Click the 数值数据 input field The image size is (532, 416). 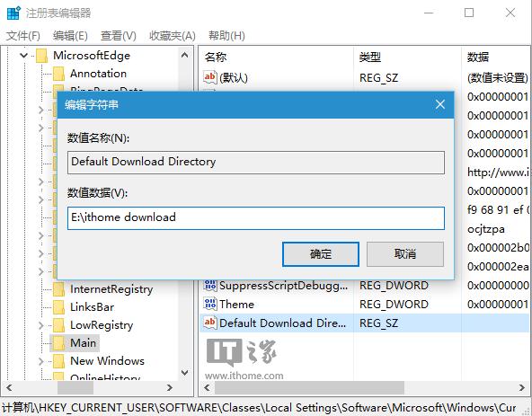click(x=256, y=218)
